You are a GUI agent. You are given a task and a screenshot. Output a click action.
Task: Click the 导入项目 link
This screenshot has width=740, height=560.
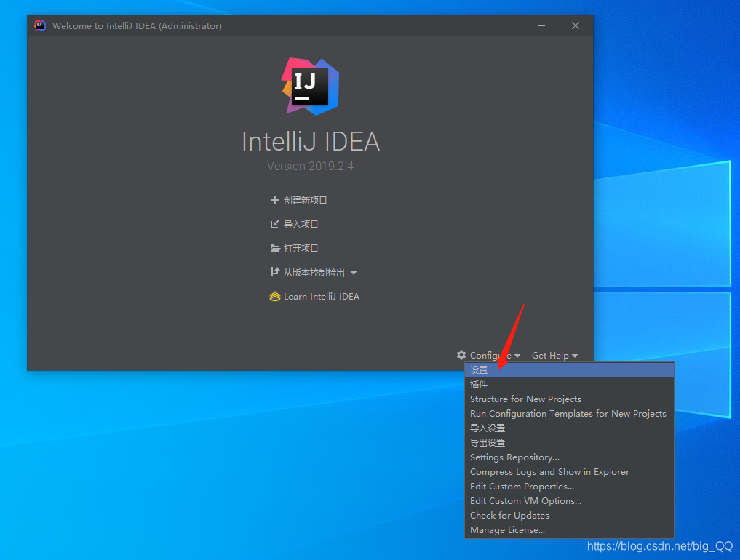(301, 225)
